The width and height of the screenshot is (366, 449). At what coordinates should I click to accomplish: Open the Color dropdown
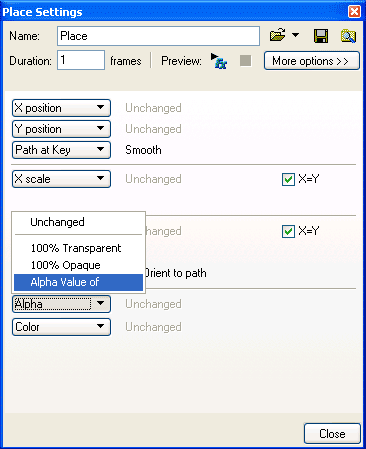tap(61, 327)
